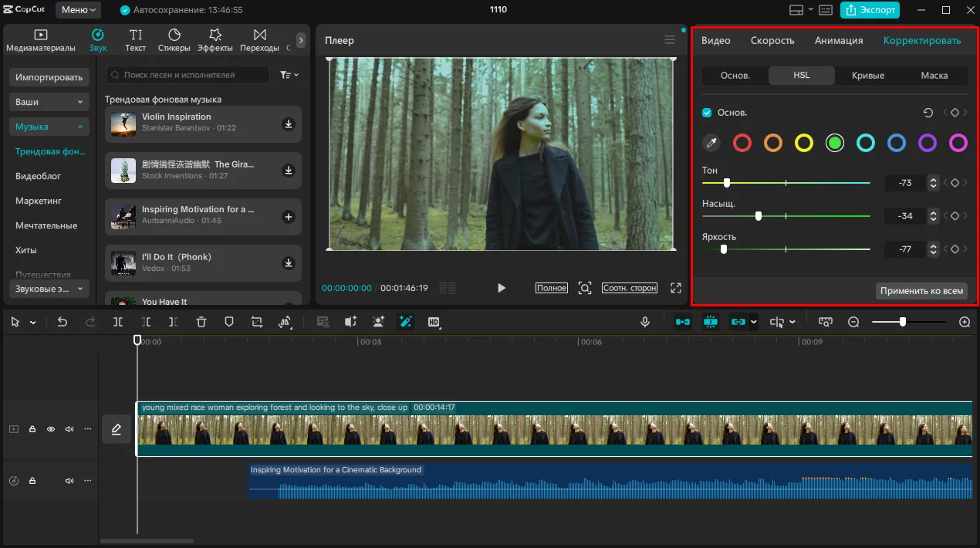Select the eyedropper color picker tool

(711, 143)
